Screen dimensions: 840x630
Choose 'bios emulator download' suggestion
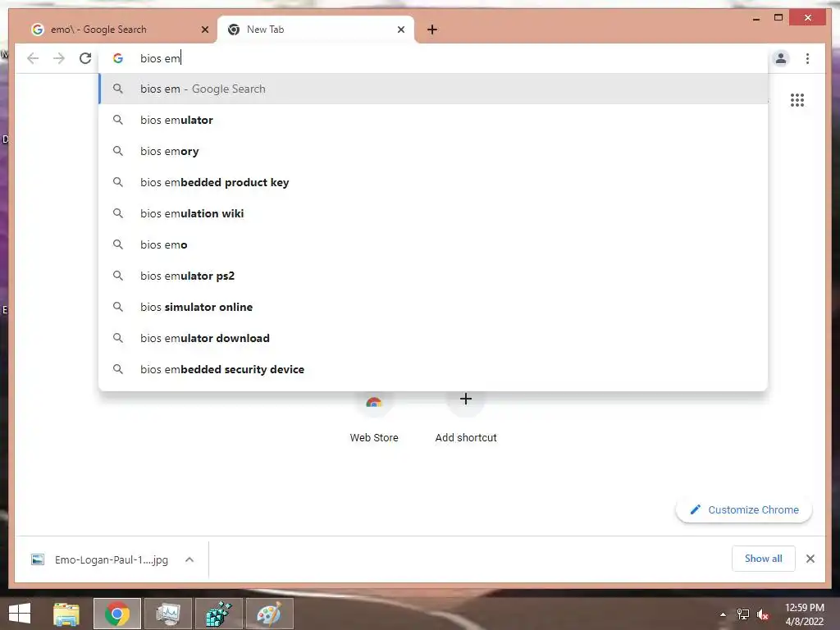coord(433,338)
